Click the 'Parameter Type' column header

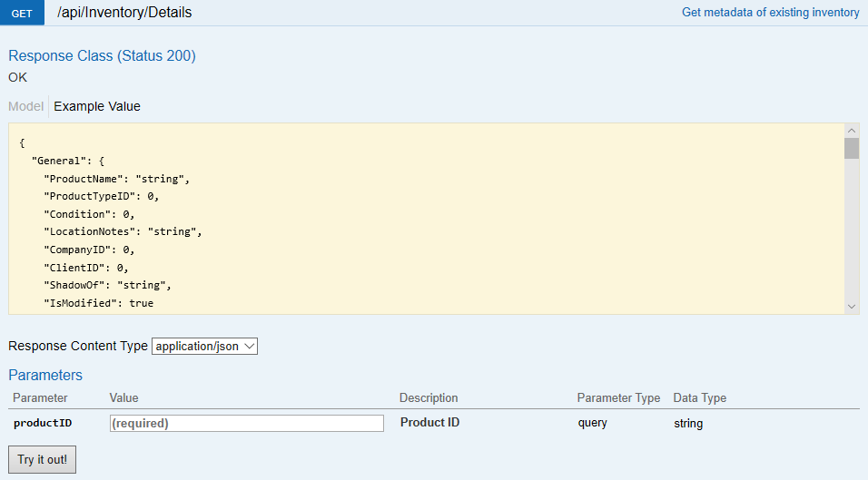coord(618,398)
